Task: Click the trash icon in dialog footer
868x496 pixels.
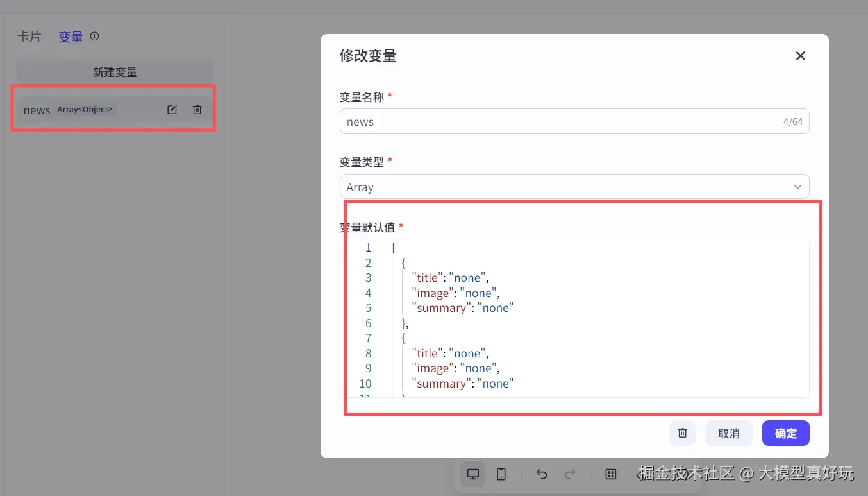Action: point(683,433)
